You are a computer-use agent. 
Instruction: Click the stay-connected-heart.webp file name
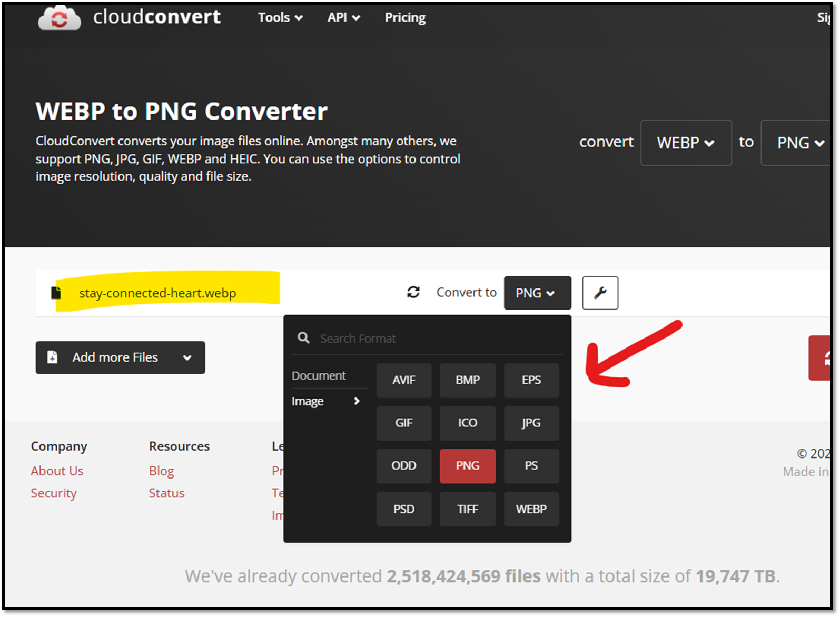pos(157,293)
